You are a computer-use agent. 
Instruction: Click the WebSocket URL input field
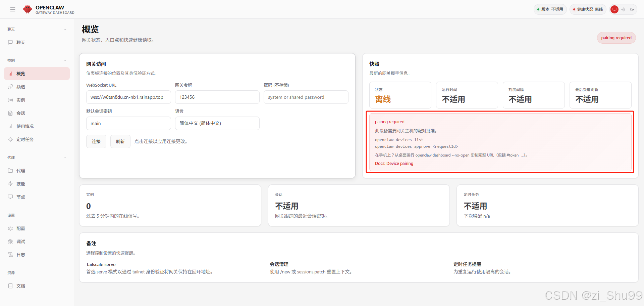pyautogui.click(x=128, y=97)
